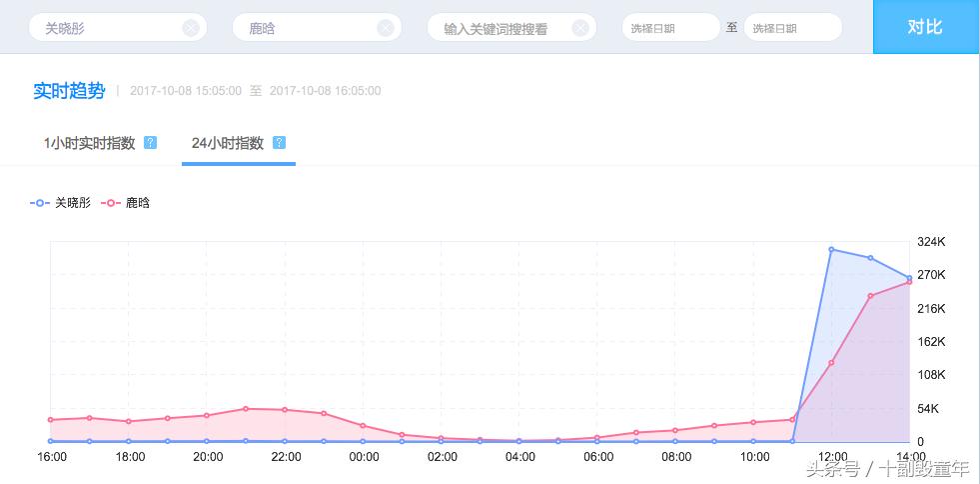The width and height of the screenshot is (980, 484).
Task: Clear the 鹿晗 keyword field
Action: pyautogui.click(x=386, y=28)
